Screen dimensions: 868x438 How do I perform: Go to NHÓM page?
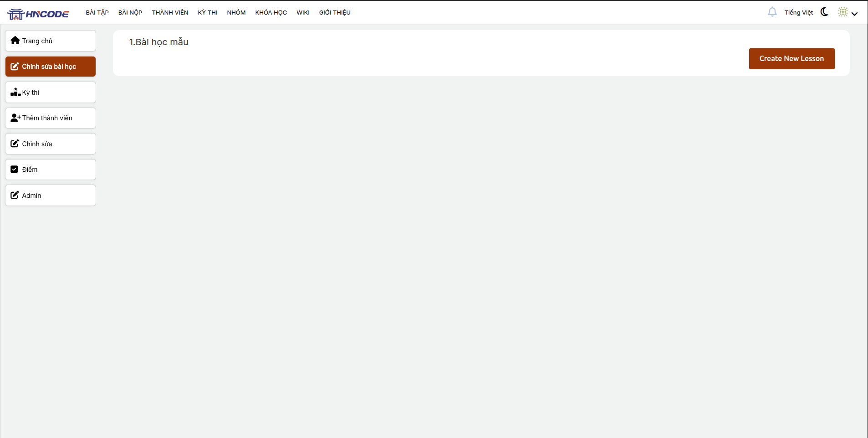(x=236, y=12)
